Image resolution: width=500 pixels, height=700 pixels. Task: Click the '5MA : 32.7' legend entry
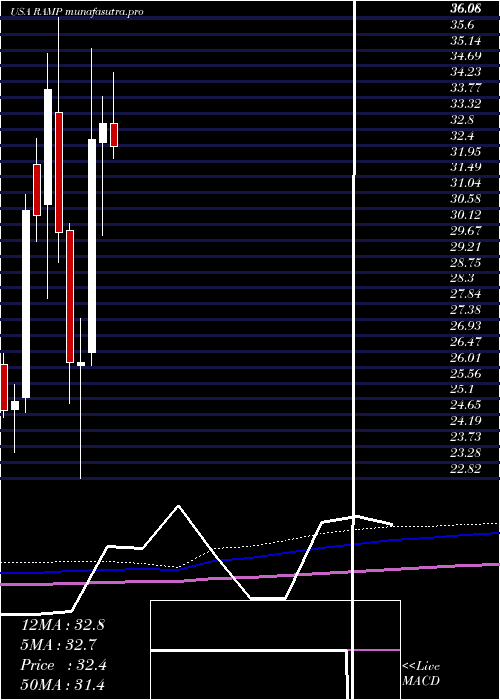[x=59, y=645]
